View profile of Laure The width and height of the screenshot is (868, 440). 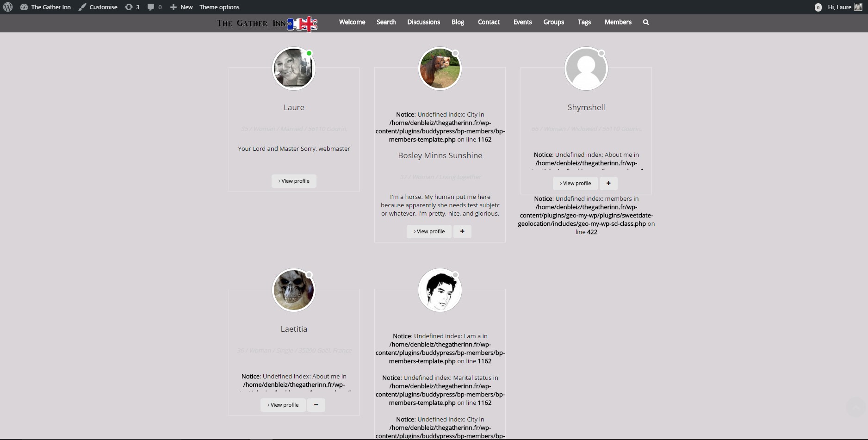coord(294,181)
